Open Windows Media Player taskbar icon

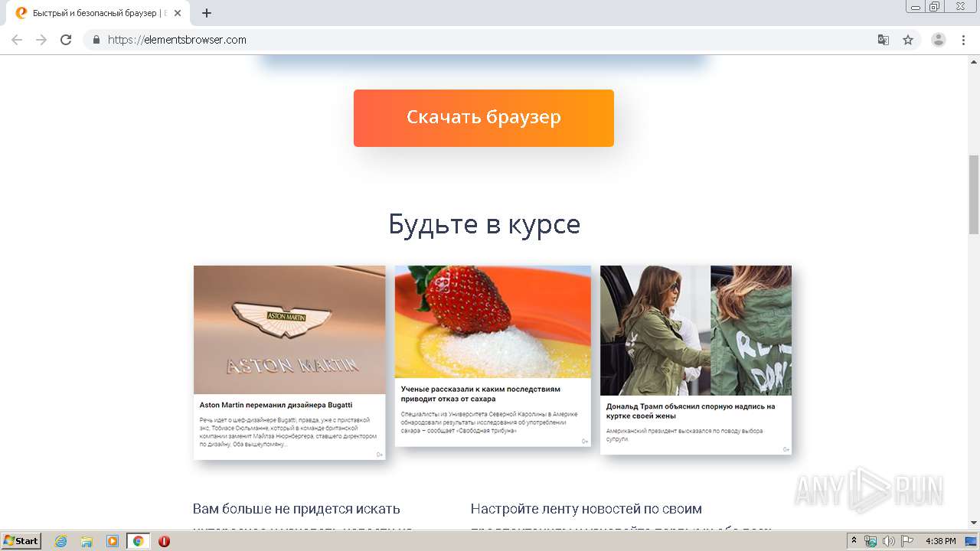(113, 541)
